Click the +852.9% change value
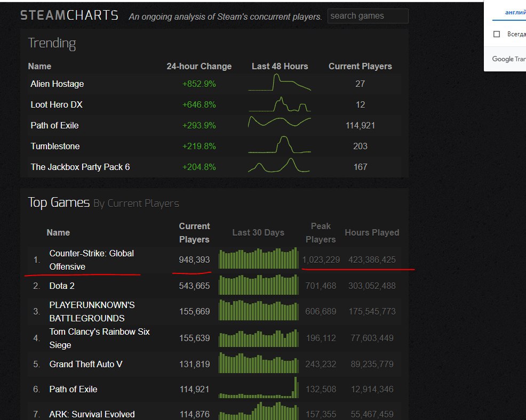Viewport: 526px width, 420px height. click(x=199, y=84)
